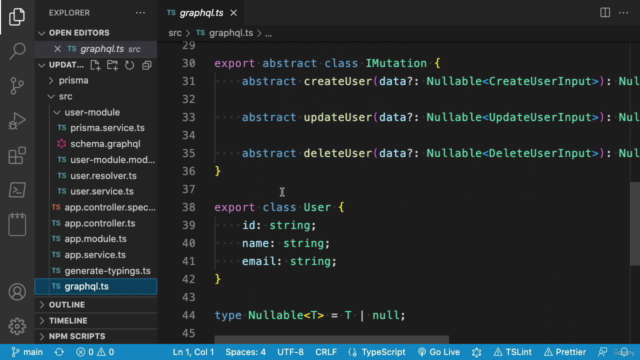Screen dimensions: 640x360
Task: Open user.service.ts file
Action: point(96,191)
